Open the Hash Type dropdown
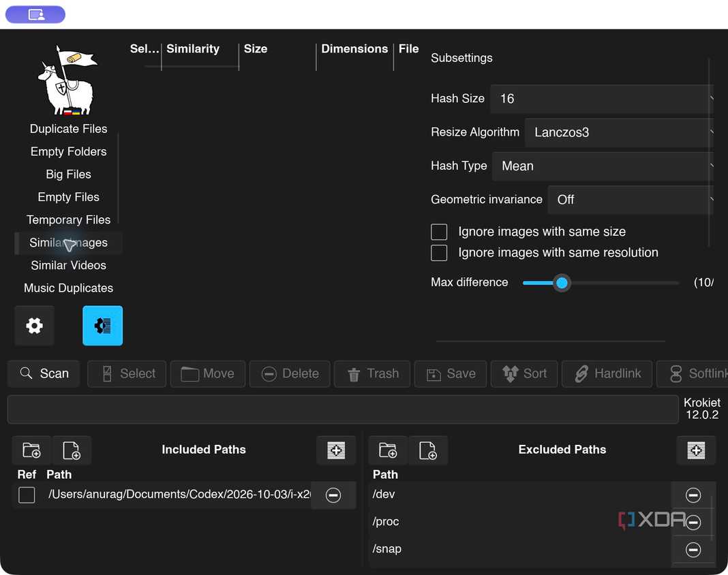Screen dimensions: 728x575 (x=603, y=166)
